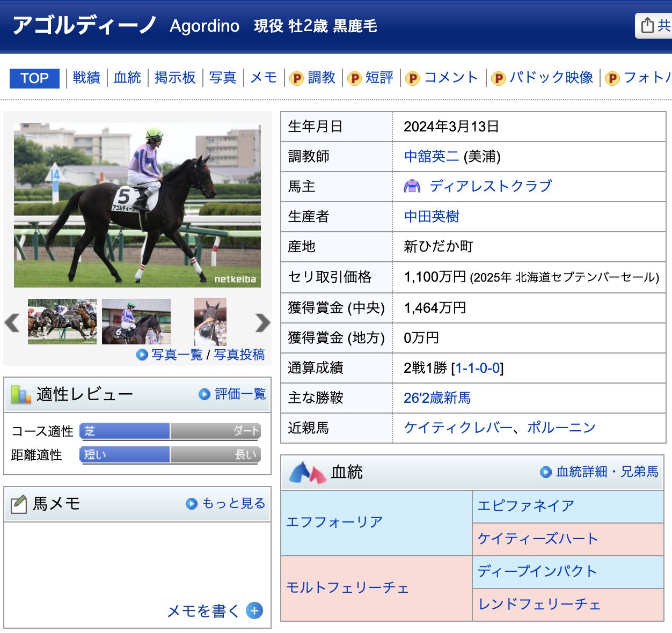Click the 距離適性 short/long bar
The height and width of the screenshot is (633, 672).
170,454
